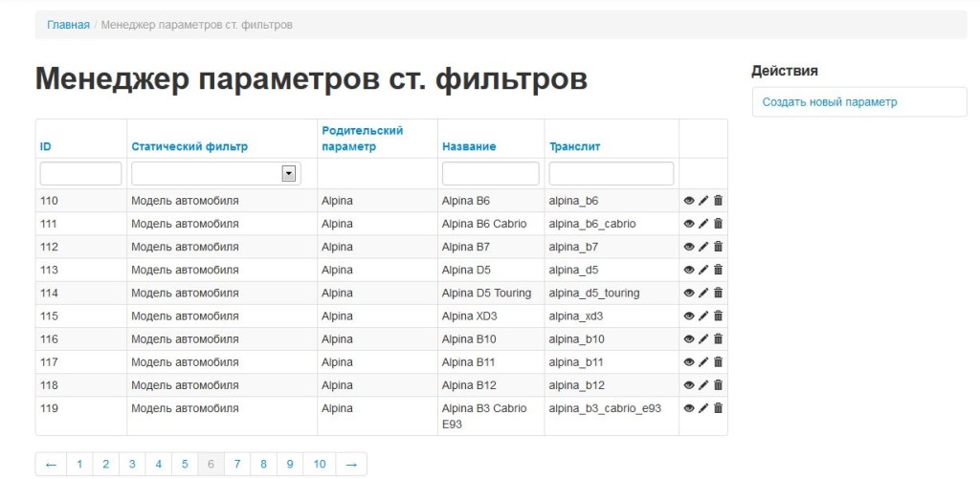
Task: Go to previous page with left arrow
Action: pyautogui.click(x=52, y=464)
